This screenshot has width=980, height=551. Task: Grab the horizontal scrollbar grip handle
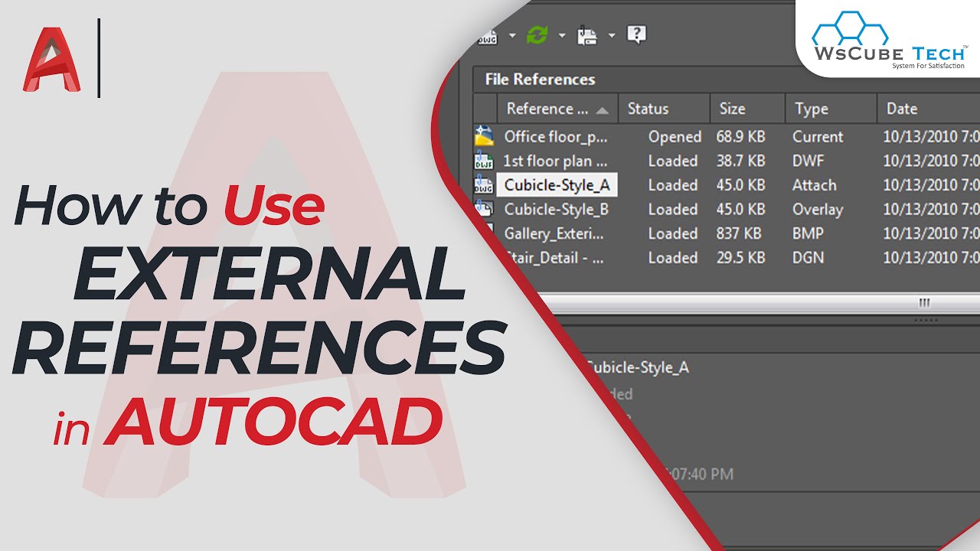click(925, 303)
